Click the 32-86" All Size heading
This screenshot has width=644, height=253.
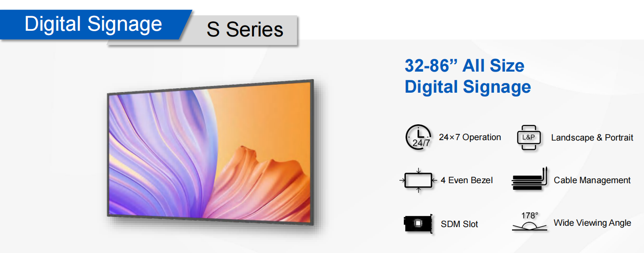click(x=465, y=66)
